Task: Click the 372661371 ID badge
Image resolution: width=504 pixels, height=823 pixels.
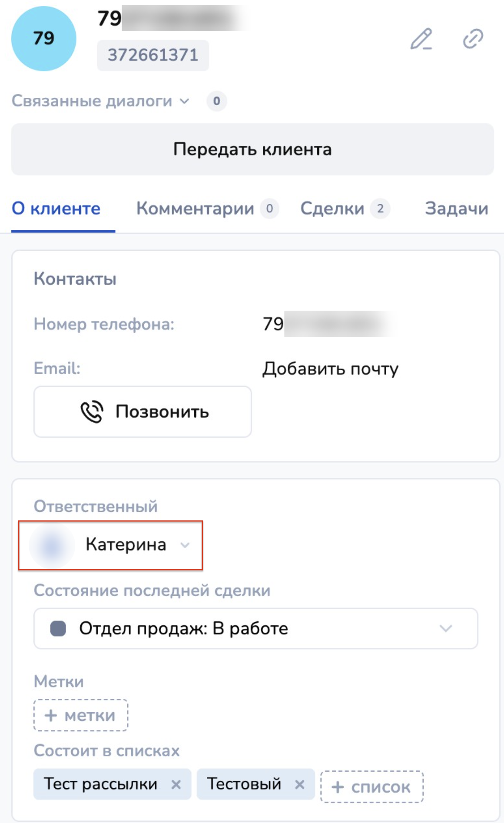Action: (x=153, y=55)
